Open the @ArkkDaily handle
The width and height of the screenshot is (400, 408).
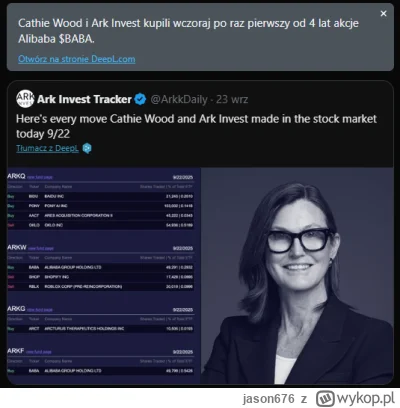coord(179,99)
